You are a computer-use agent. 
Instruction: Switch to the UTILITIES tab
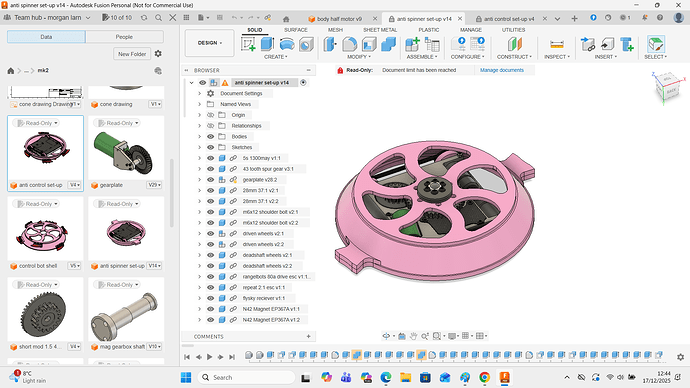[x=513, y=30]
